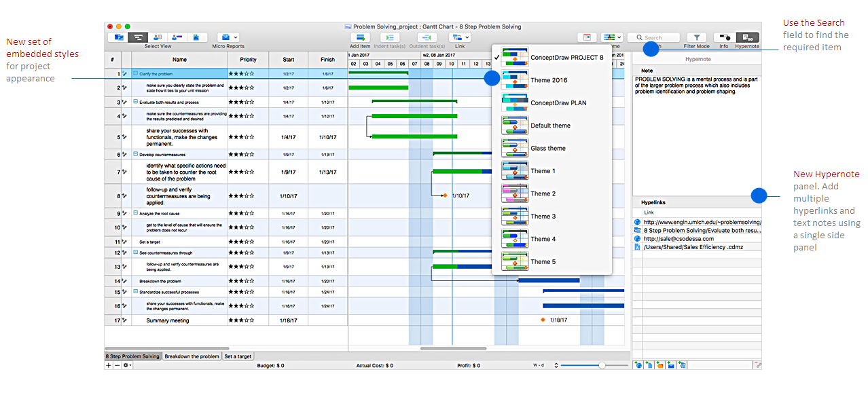
Task: Click the Name column header
Action: [179, 60]
